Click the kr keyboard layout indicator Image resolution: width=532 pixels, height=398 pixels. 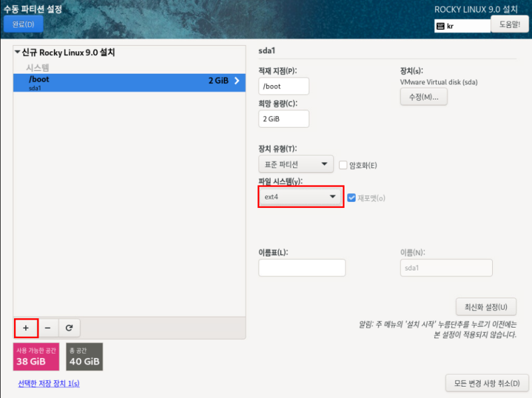point(462,26)
